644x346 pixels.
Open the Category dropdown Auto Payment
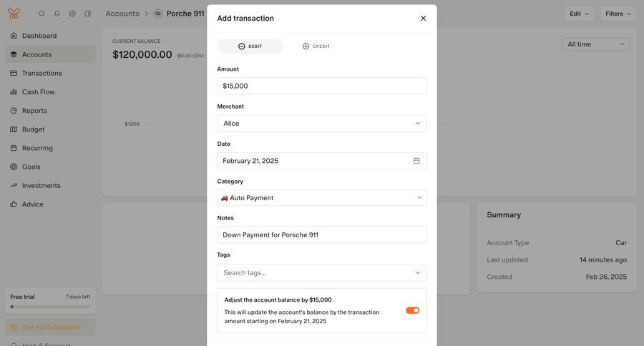tap(321, 198)
